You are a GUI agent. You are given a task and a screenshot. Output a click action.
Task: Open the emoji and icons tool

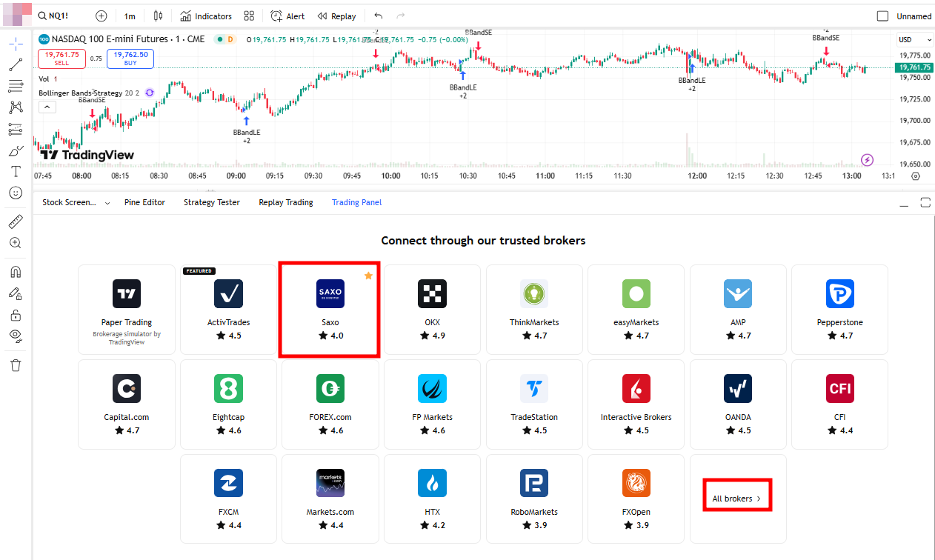tap(16, 193)
